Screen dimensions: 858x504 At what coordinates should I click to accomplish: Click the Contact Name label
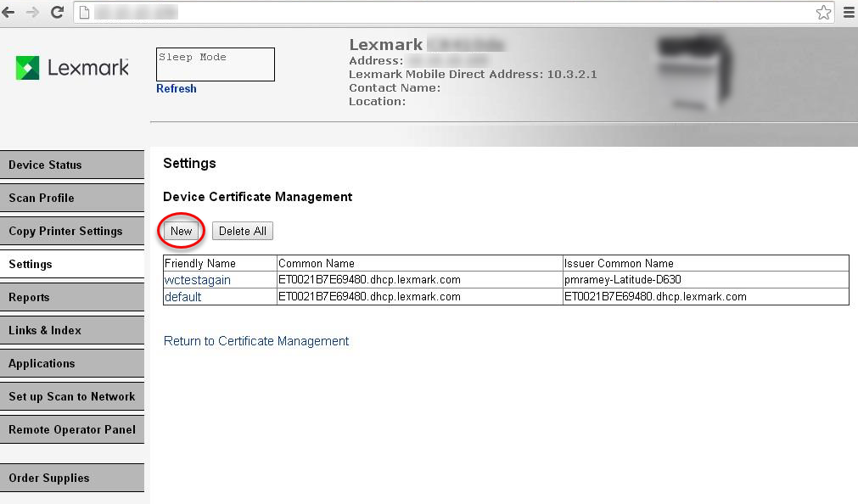click(x=395, y=88)
